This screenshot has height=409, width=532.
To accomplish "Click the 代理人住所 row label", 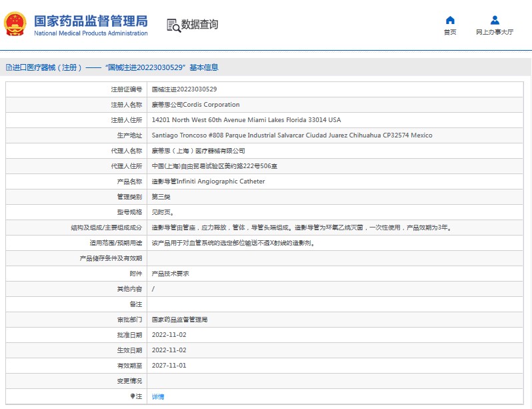I will pos(127,166).
